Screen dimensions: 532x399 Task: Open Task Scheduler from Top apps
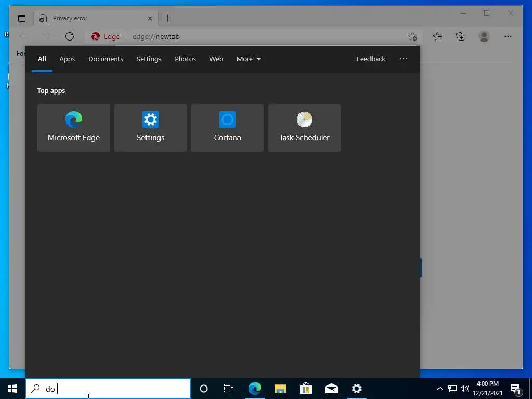[x=304, y=128]
